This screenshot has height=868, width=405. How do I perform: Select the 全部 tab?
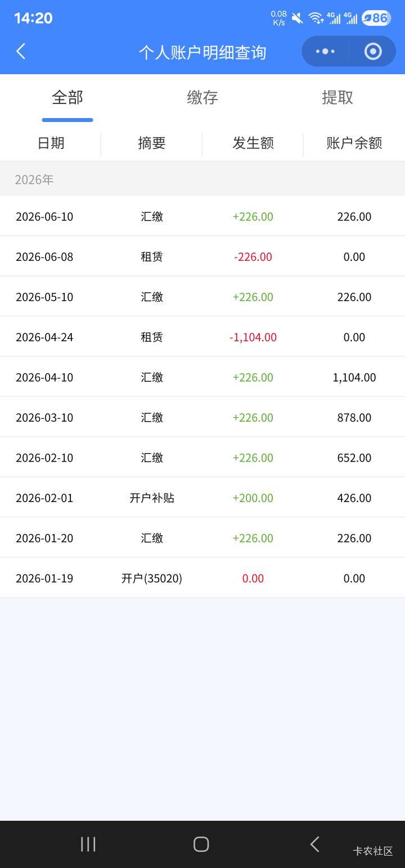click(67, 98)
